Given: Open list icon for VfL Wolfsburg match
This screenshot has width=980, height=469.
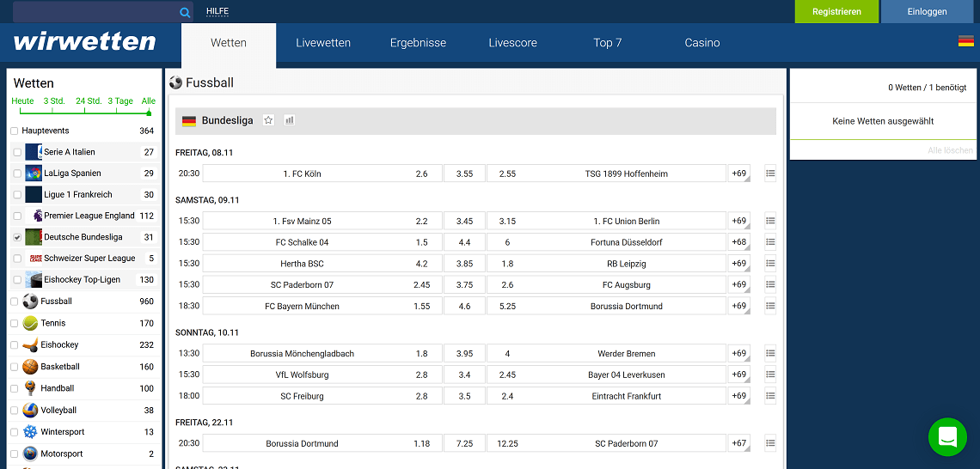Looking at the screenshot, I should 770,375.
